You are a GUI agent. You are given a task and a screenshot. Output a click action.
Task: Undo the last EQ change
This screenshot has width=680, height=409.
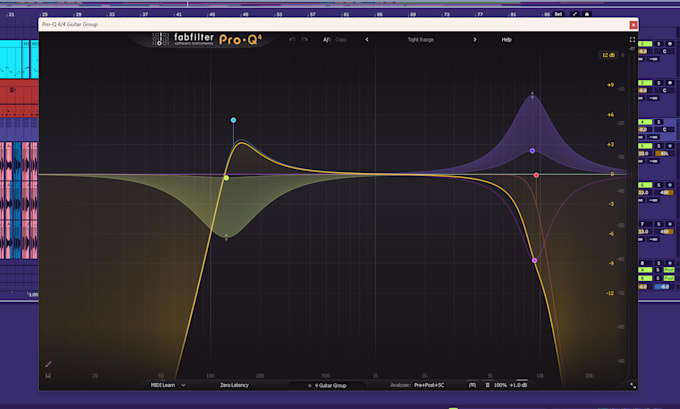pos(292,39)
